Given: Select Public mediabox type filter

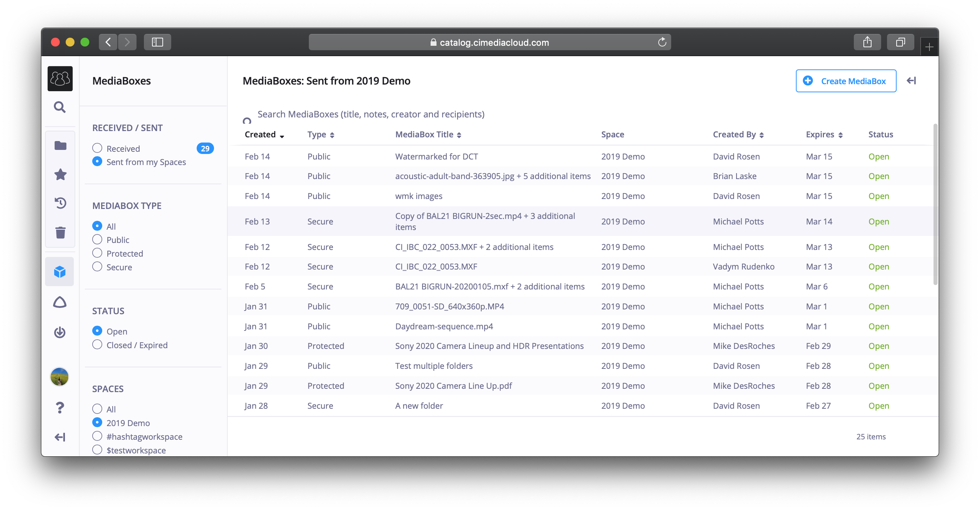Looking at the screenshot, I should (97, 240).
